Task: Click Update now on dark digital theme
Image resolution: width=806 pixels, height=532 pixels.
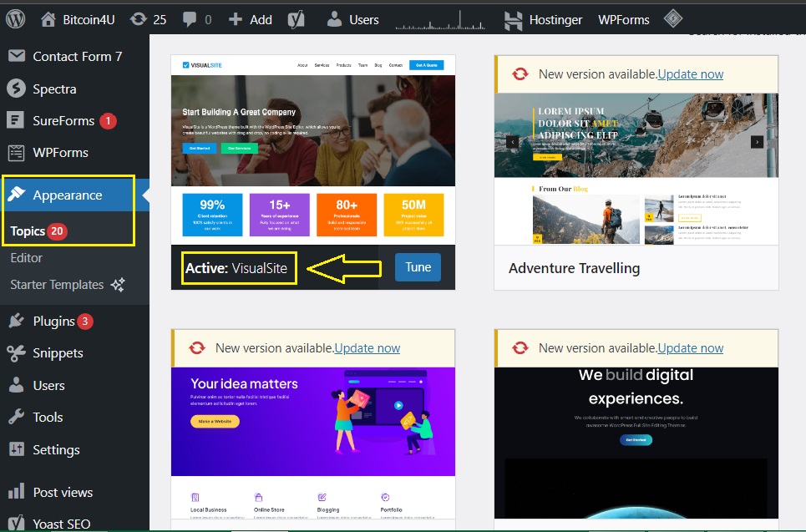Action: [691, 348]
